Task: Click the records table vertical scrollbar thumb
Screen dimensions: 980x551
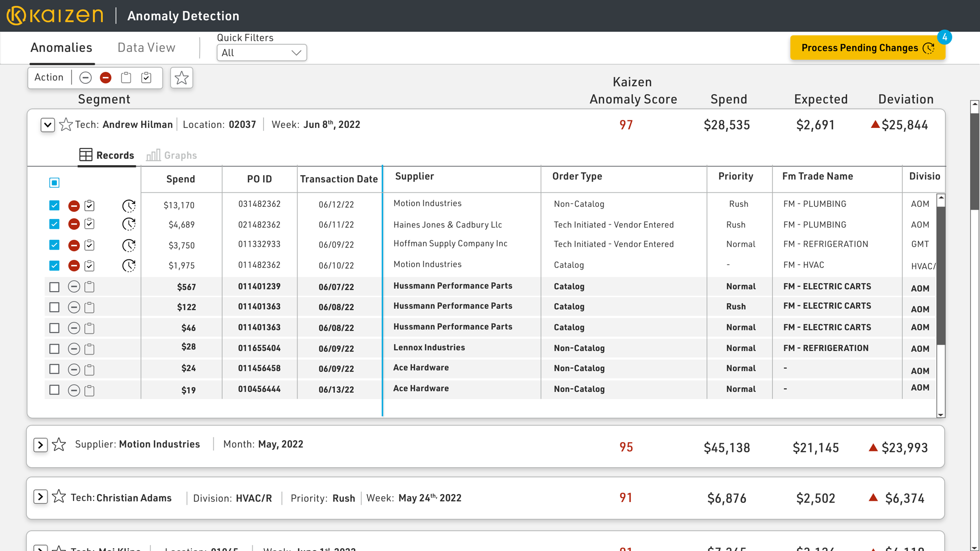Action: 941,275
